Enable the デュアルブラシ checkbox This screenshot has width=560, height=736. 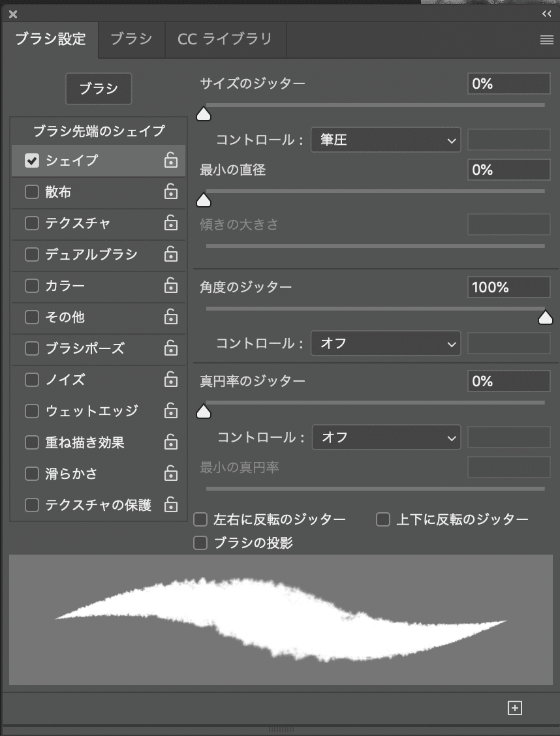[x=32, y=254]
